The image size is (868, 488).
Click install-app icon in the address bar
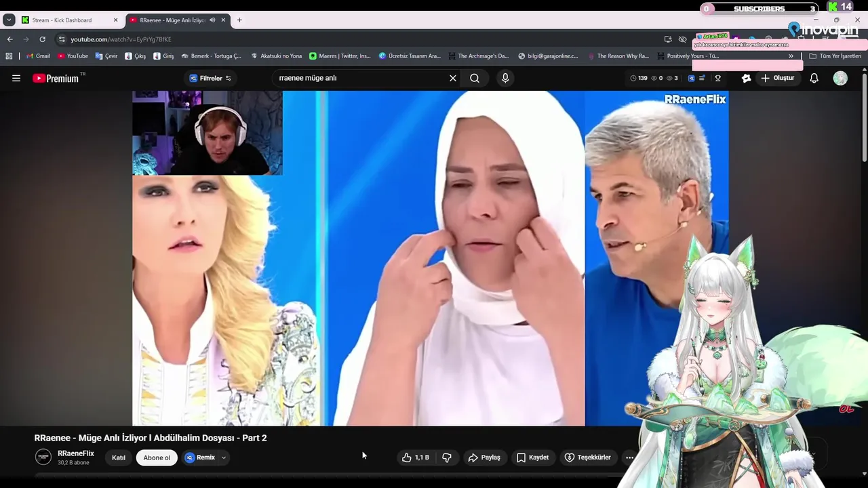(x=668, y=39)
